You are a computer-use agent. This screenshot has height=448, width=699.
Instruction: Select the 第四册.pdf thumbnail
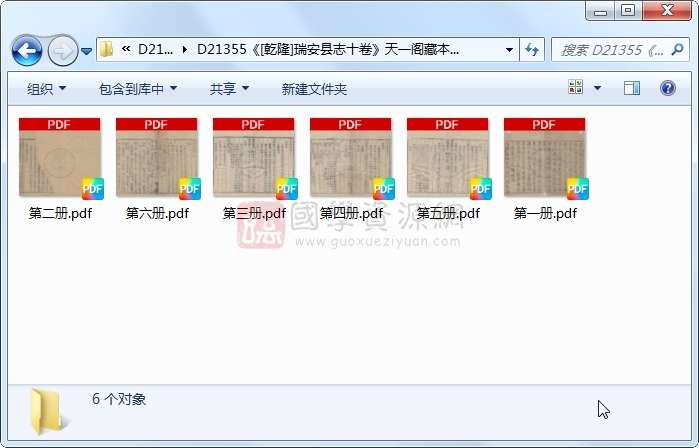click(x=350, y=157)
